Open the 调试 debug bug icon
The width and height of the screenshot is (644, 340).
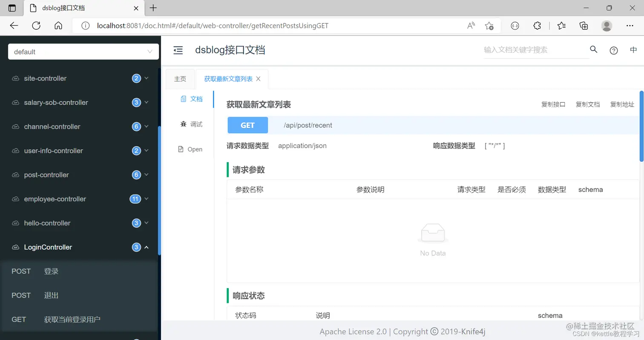click(x=190, y=124)
